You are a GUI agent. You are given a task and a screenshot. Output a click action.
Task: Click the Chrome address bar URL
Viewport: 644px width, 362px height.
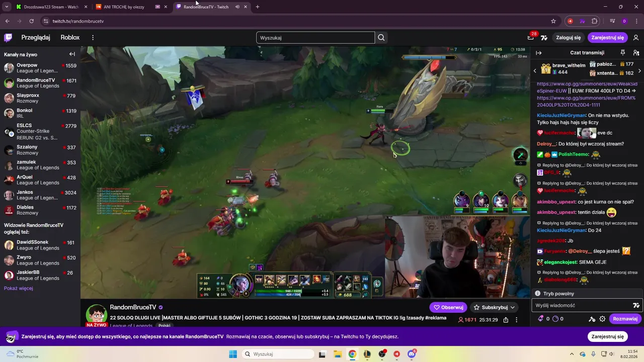point(78,21)
